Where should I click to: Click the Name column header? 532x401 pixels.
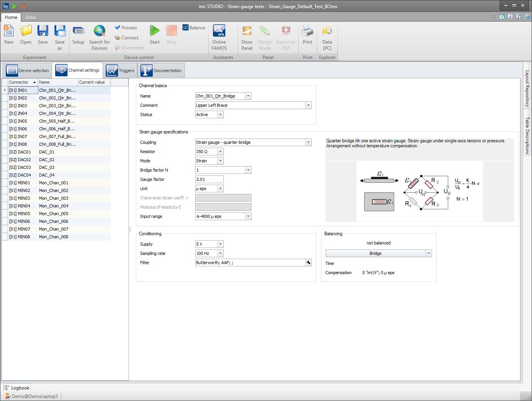[x=58, y=82]
